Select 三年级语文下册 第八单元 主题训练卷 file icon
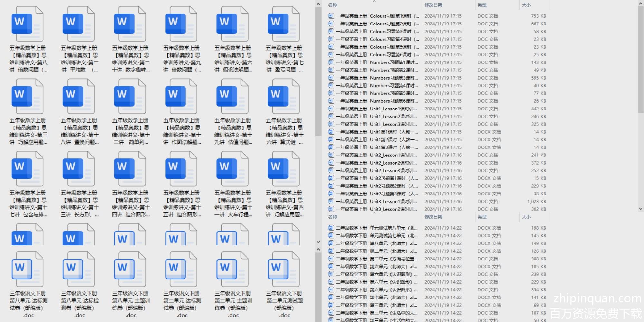Viewport: 644px width, 322px height. pos(130,270)
